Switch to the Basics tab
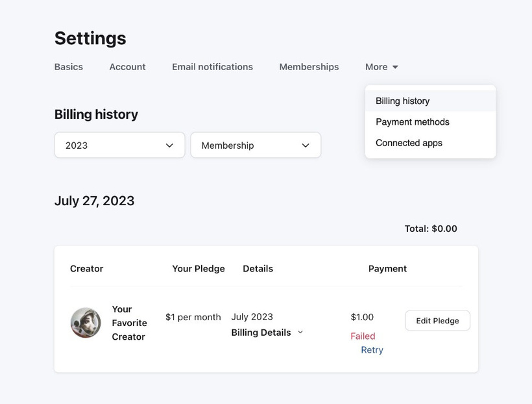The width and height of the screenshot is (532, 404). coord(69,67)
